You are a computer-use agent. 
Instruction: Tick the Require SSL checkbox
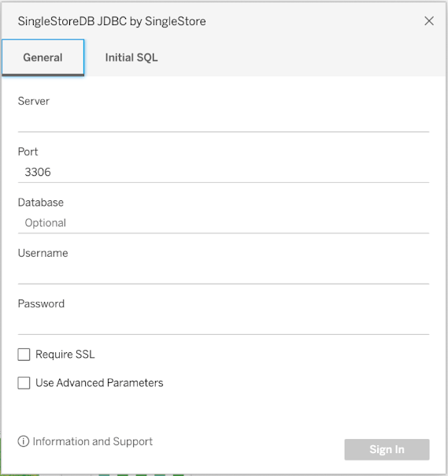point(24,355)
